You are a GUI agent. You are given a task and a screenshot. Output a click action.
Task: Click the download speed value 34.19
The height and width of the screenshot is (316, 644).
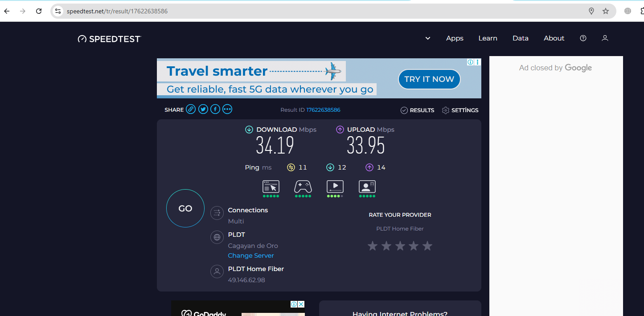pyautogui.click(x=275, y=145)
